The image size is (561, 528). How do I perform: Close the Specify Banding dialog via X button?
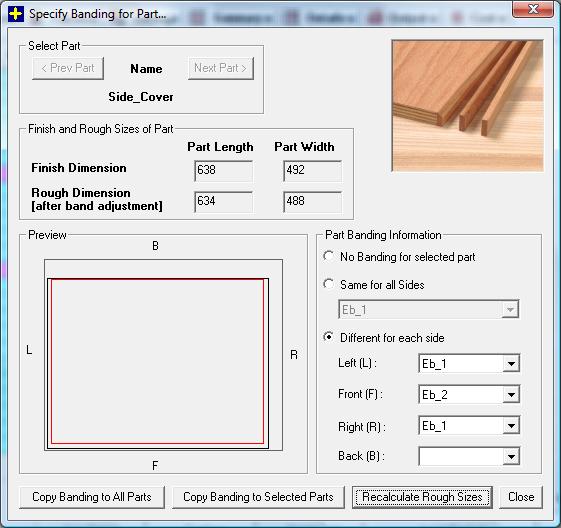533,9
